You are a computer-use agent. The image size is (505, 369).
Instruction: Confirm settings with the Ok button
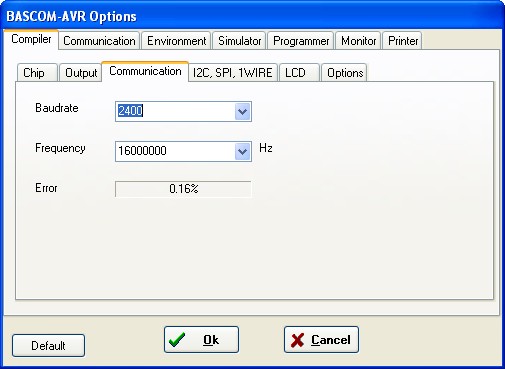[201, 340]
